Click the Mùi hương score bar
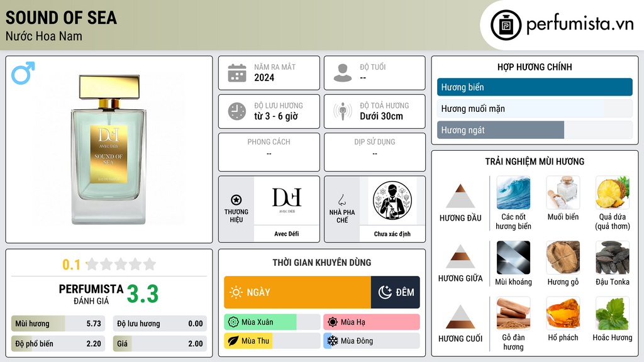This screenshot has height=362, width=644. click(x=58, y=324)
